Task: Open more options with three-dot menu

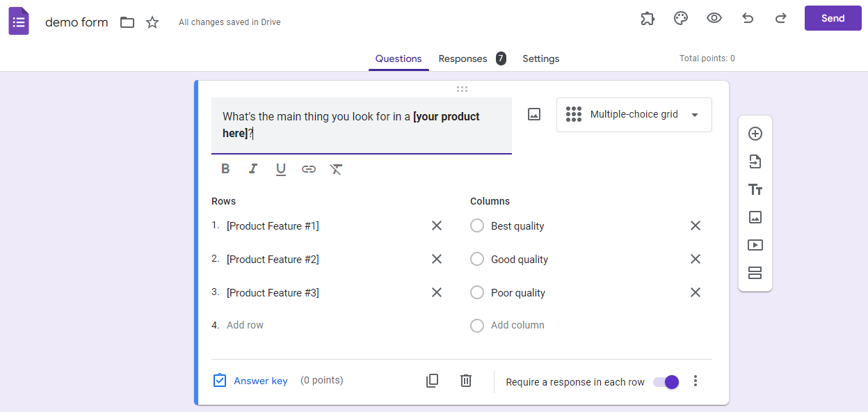Action: tap(695, 381)
